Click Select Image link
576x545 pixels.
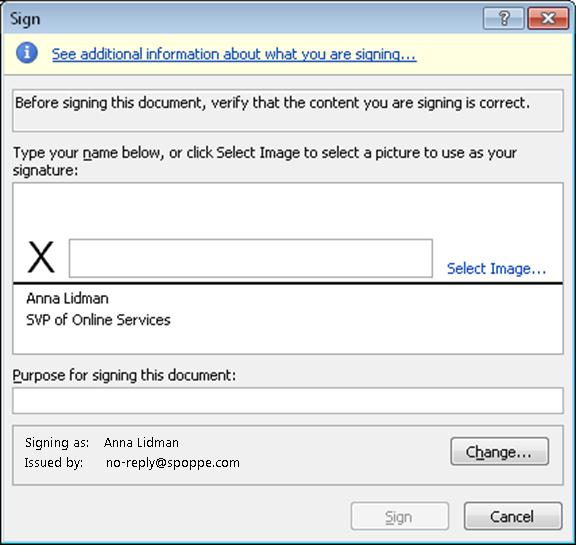496,269
